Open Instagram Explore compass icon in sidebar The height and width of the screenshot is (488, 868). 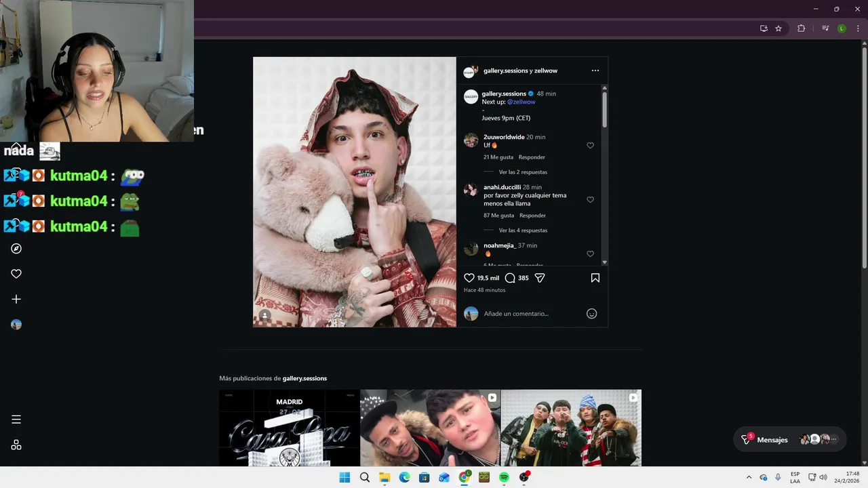coord(16,249)
